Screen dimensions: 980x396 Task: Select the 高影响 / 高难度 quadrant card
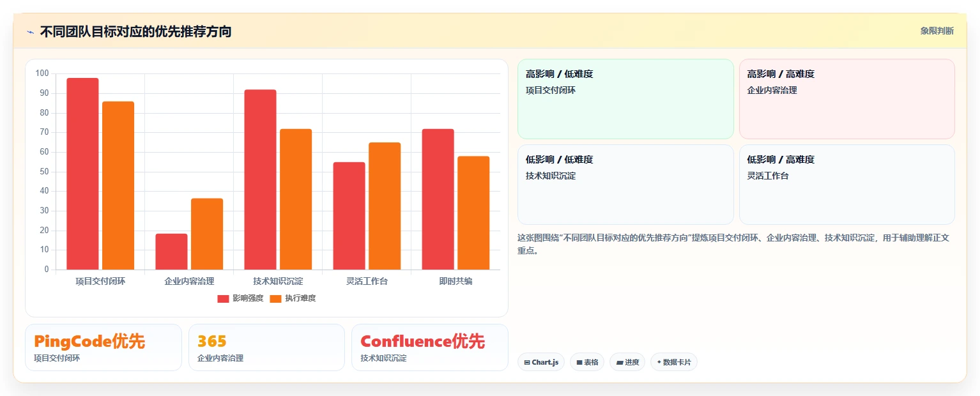click(x=846, y=99)
